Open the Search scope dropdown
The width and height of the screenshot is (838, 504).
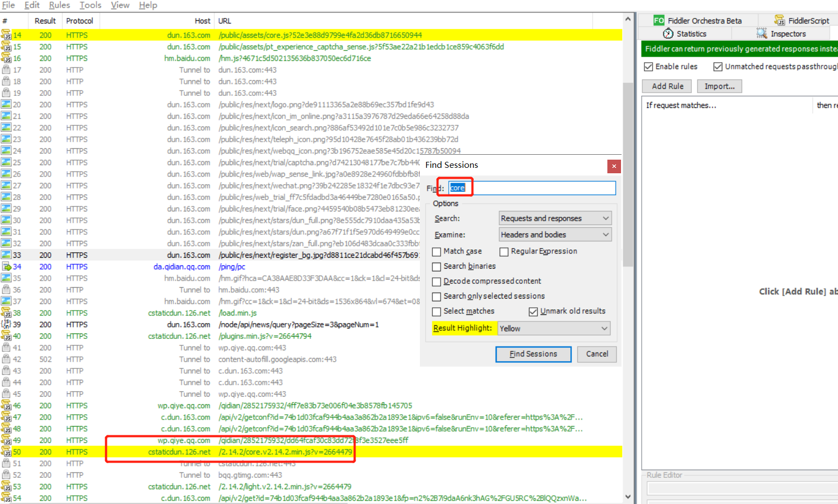pyautogui.click(x=555, y=218)
